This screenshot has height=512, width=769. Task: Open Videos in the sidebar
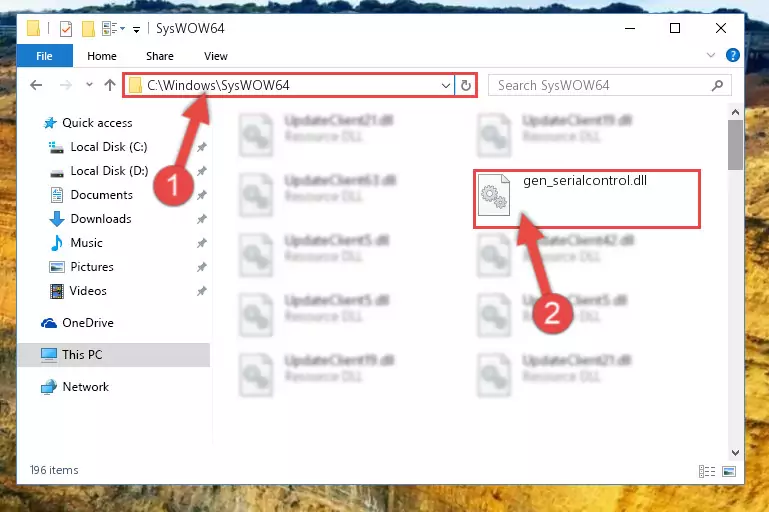pos(88,291)
